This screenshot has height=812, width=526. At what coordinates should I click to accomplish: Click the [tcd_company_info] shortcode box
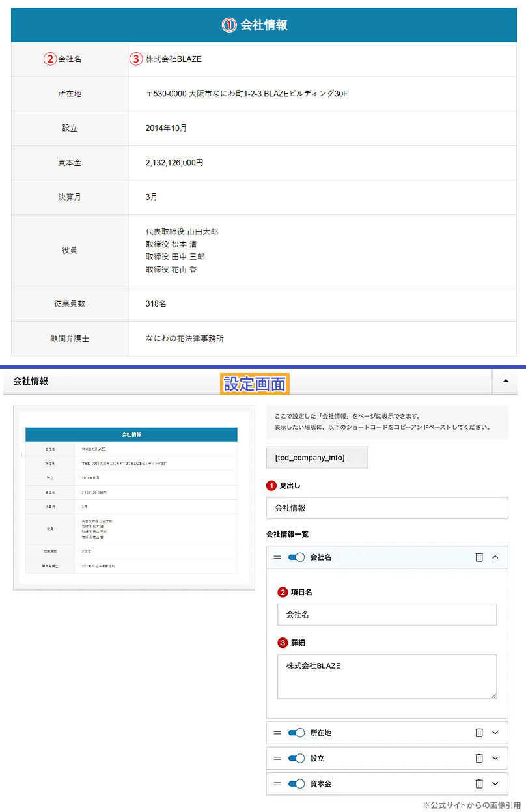pyautogui.click(x=317, y=458)
